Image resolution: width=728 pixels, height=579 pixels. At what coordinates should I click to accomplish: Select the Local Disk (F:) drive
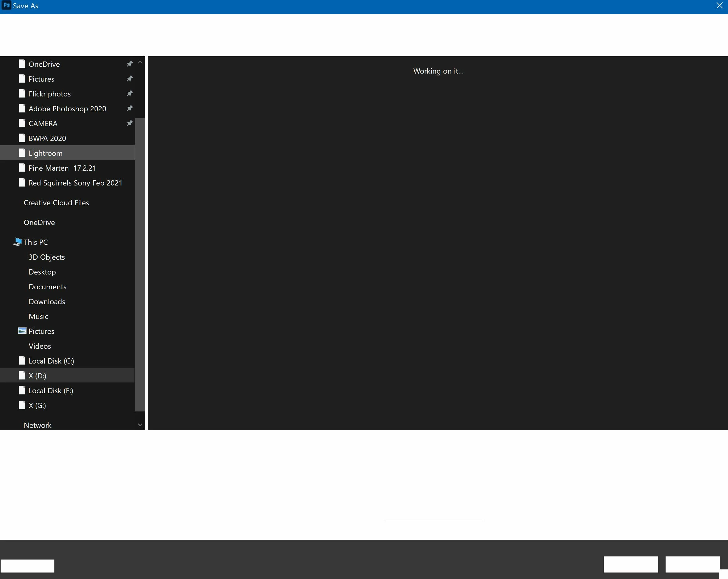pos(51,390)
